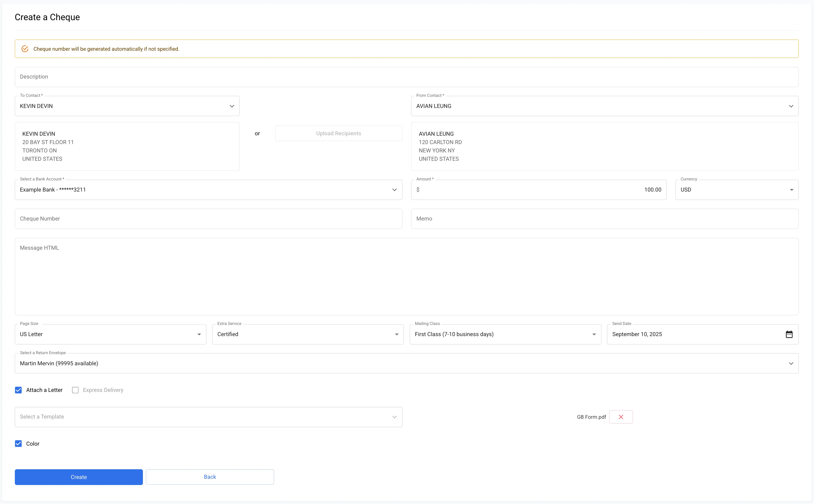The image size is (814, 504).
Task: Uncheck the Attach a Letter checkbox
Action: coord(18,390)
